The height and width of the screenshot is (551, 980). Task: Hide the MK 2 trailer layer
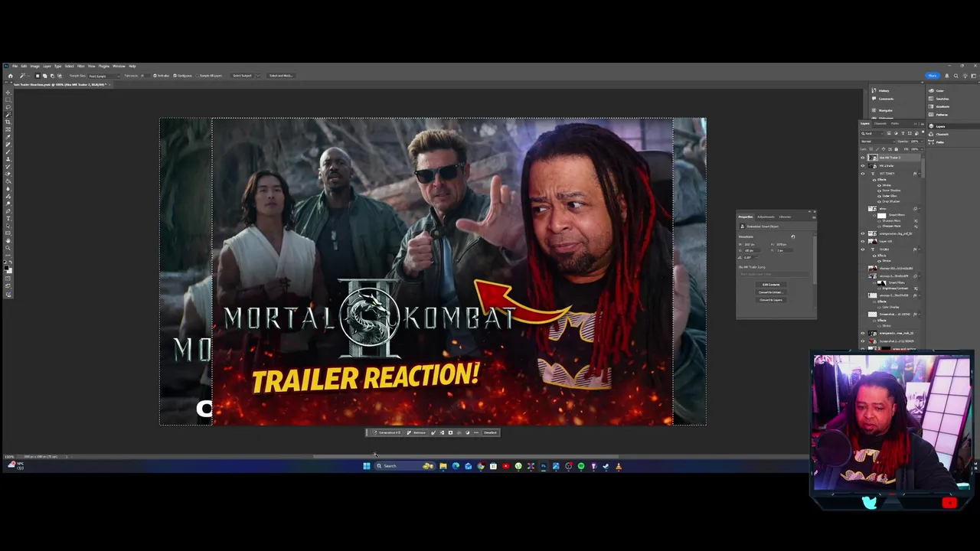click(x=863, y=166)
